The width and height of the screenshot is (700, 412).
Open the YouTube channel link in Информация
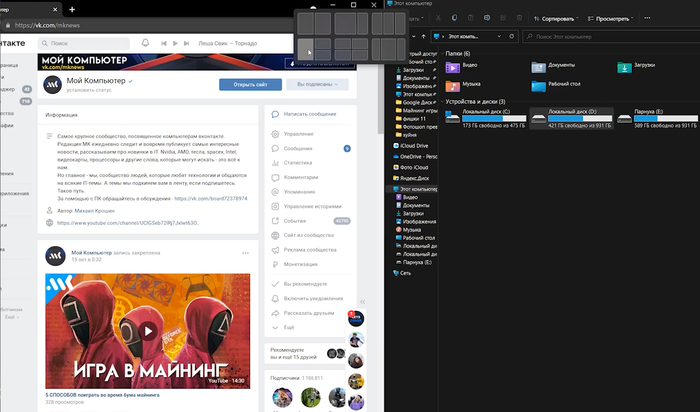128,223
